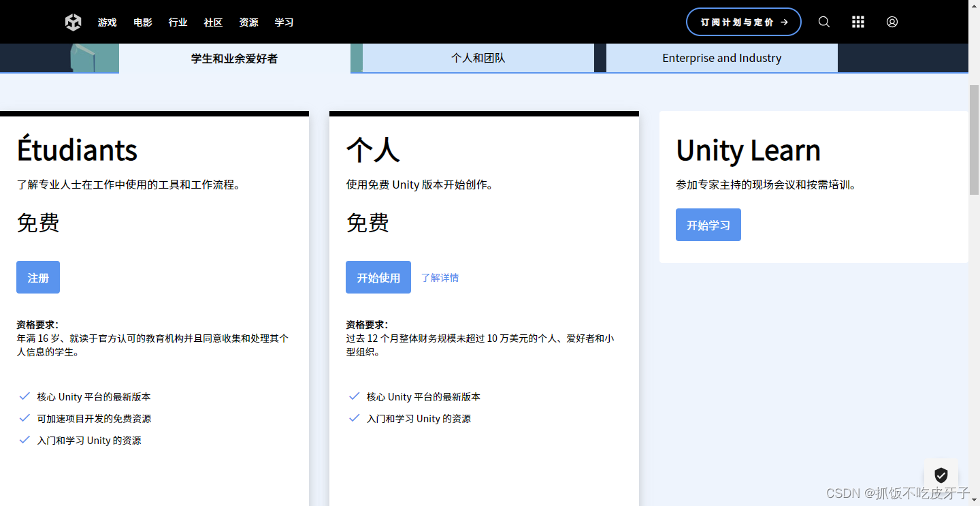
Task: Switch to the 个人和团队 tab
Action: (x=478, y=58)
